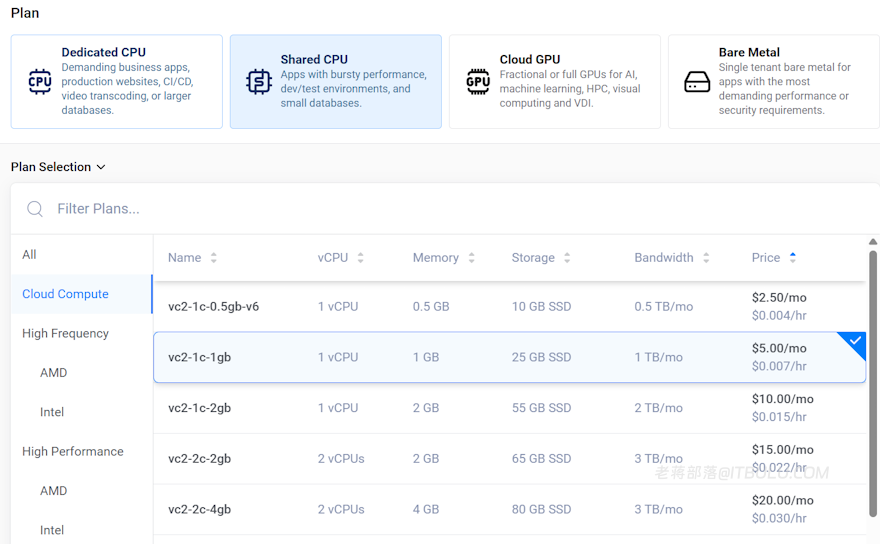Click the 55 GB SSD storage cell

(541, 408)
